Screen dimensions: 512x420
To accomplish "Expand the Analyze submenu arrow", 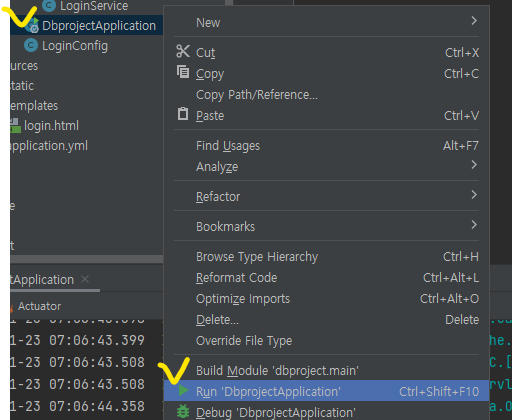I will (474, 165).
